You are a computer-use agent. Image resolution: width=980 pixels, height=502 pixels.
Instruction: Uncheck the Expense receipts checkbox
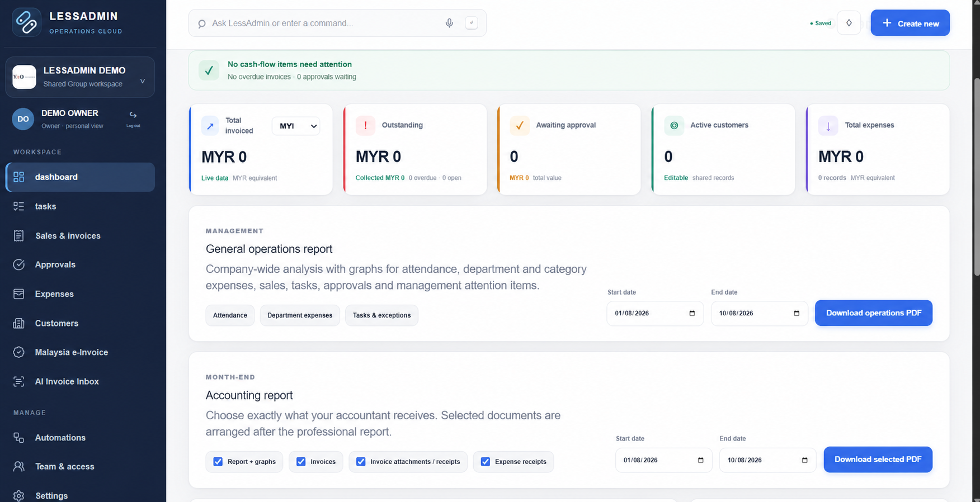pos(486,462)
